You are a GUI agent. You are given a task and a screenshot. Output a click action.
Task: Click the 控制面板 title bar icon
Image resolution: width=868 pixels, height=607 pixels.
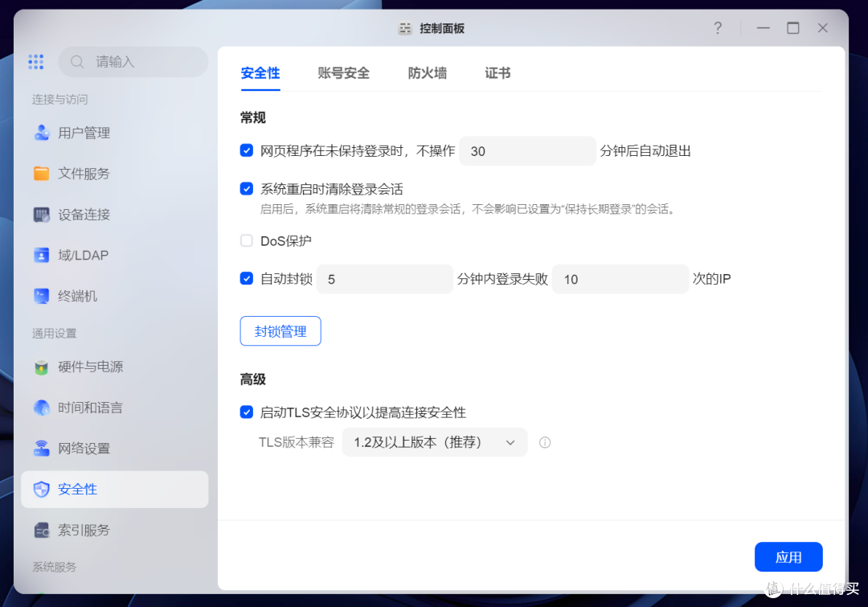pos(405,28)
